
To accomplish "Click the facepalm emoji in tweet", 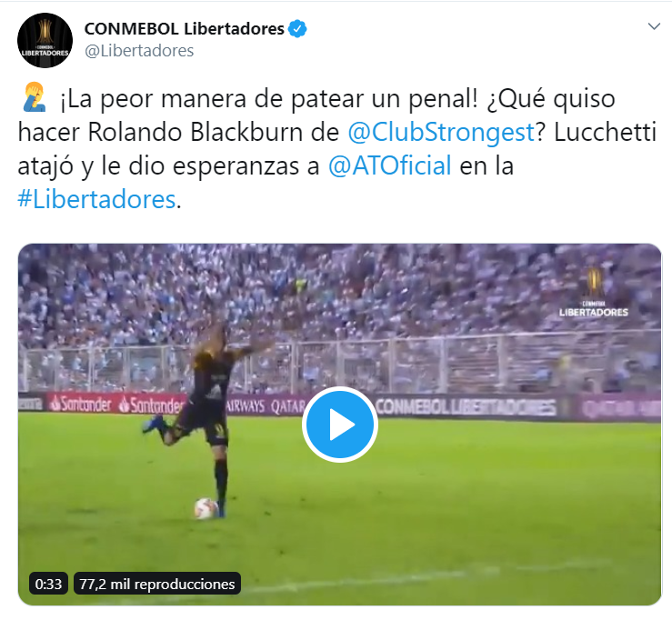I will coord(34,97).
